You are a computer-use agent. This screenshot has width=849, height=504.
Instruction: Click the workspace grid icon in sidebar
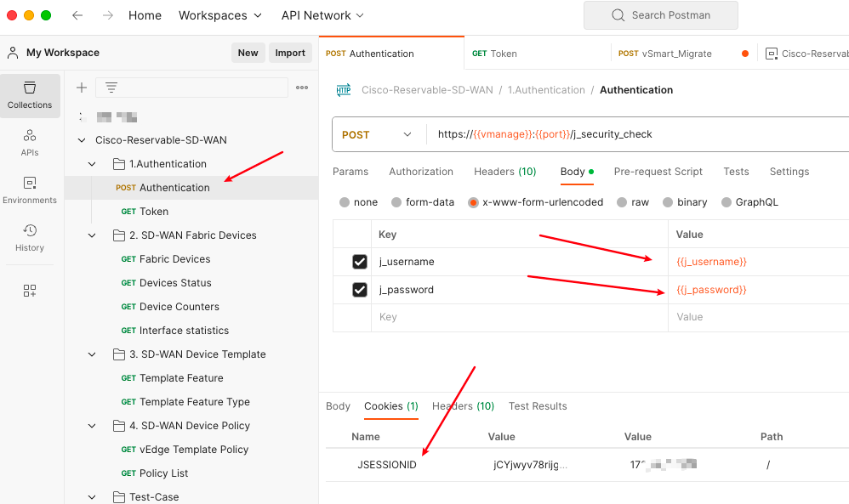(x=30, y=291)
